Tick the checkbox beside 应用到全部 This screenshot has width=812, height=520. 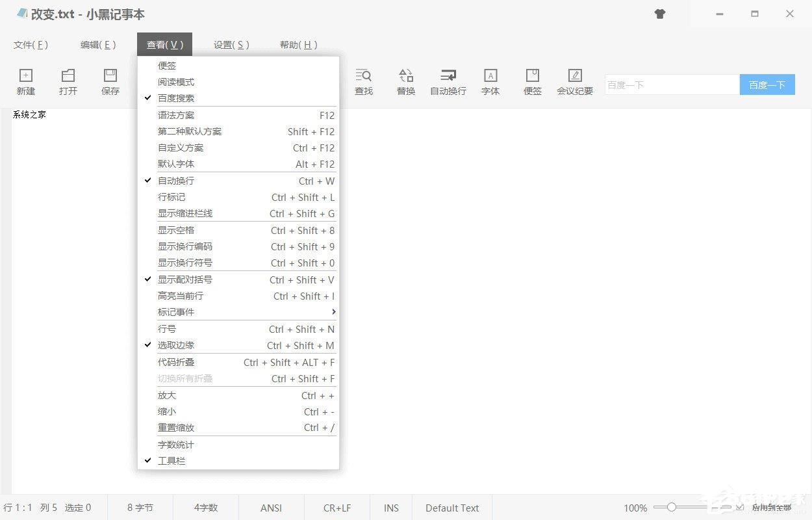coord(740,507)
